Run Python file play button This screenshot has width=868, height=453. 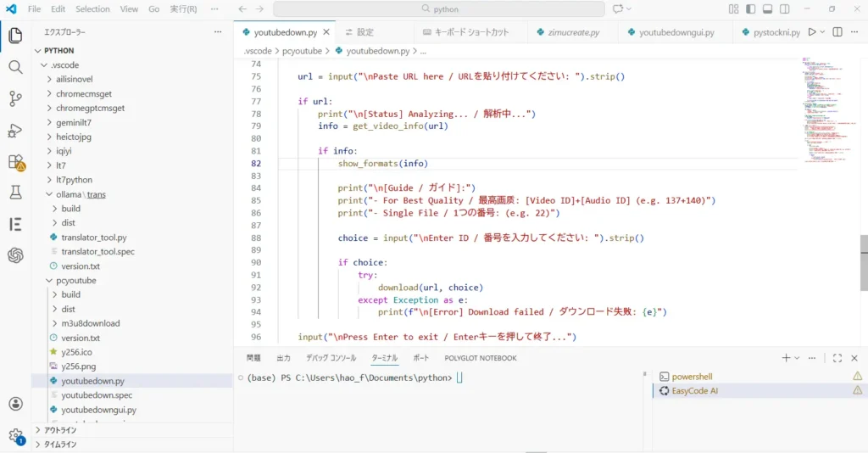tap(811, 32)
